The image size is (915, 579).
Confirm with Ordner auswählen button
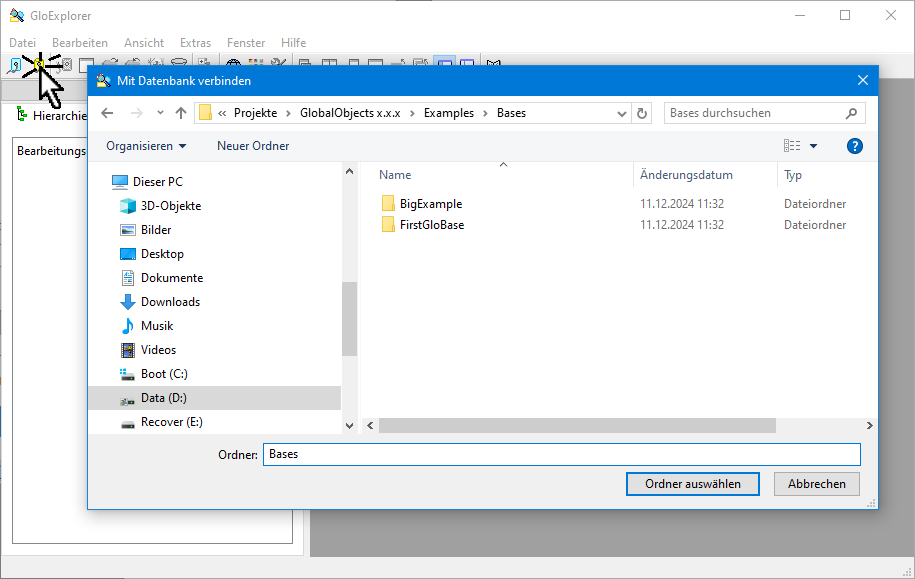pyautogui.click(x=693, y=484)
